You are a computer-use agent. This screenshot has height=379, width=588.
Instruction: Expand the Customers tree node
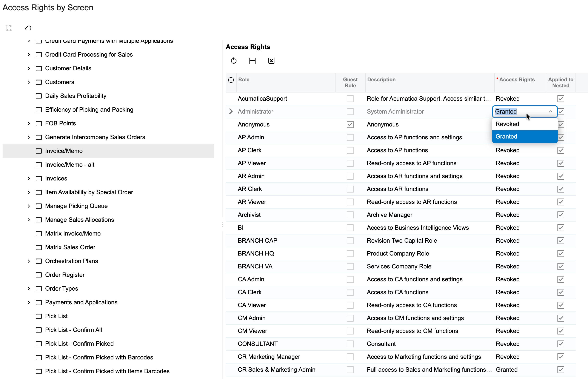point(29,82)
